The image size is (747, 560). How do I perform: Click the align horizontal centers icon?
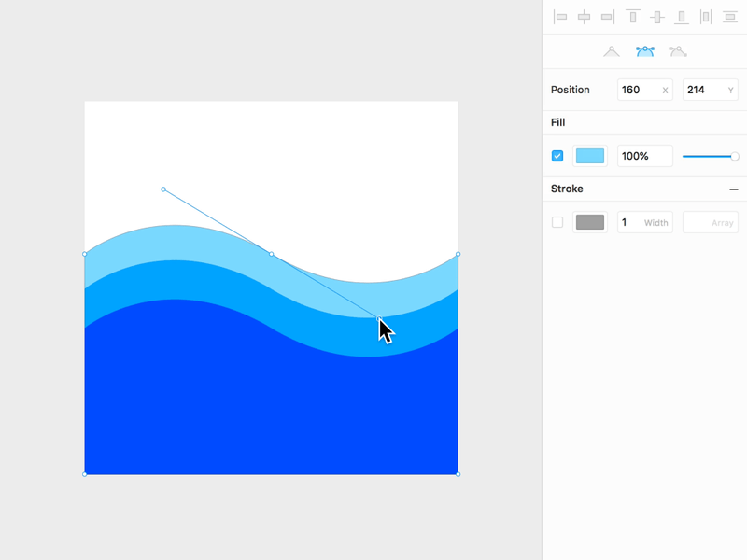pyautogui.click(x=584, y=17)
